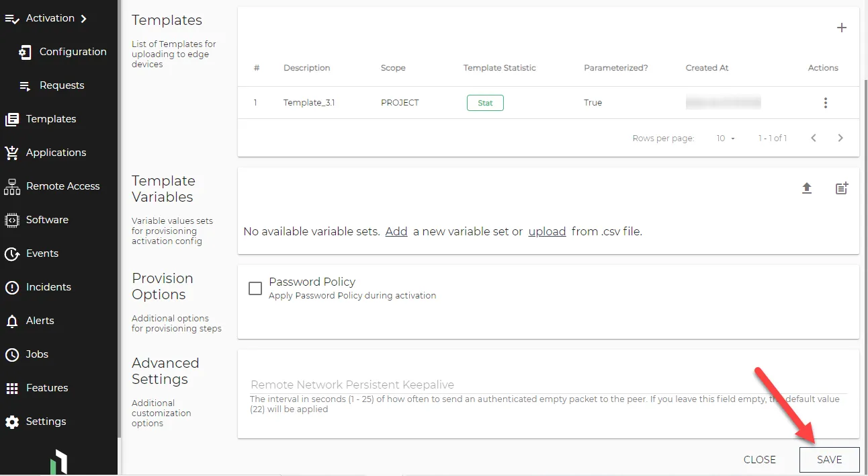Click the 1 - 1 of 1 pagination text

[x=773, y=138]
